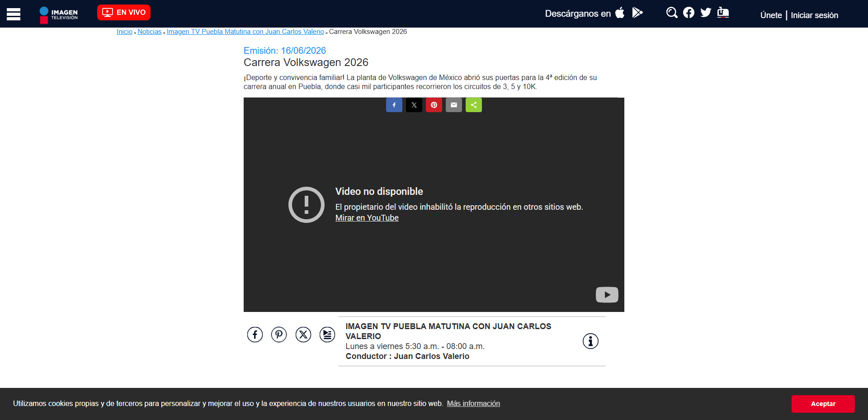Open the playlist circular icon
The image size is (868, 420).
(x=327, y=335)
